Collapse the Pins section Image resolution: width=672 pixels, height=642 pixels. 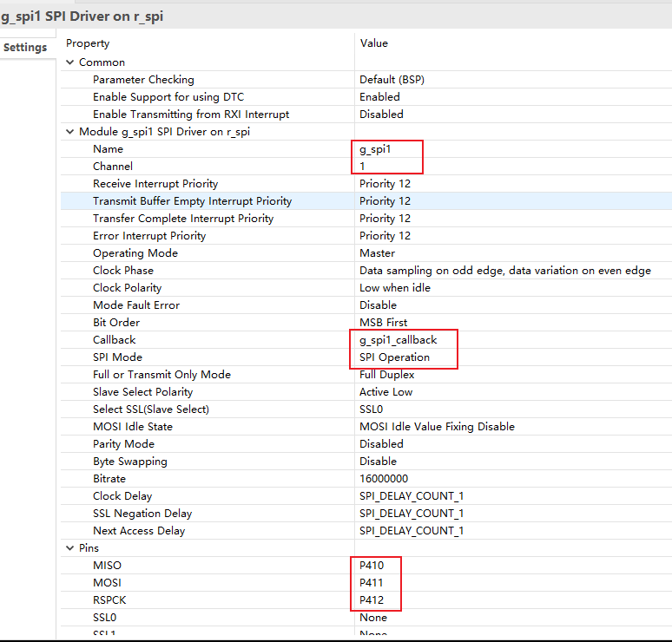[x=69, y=548]
